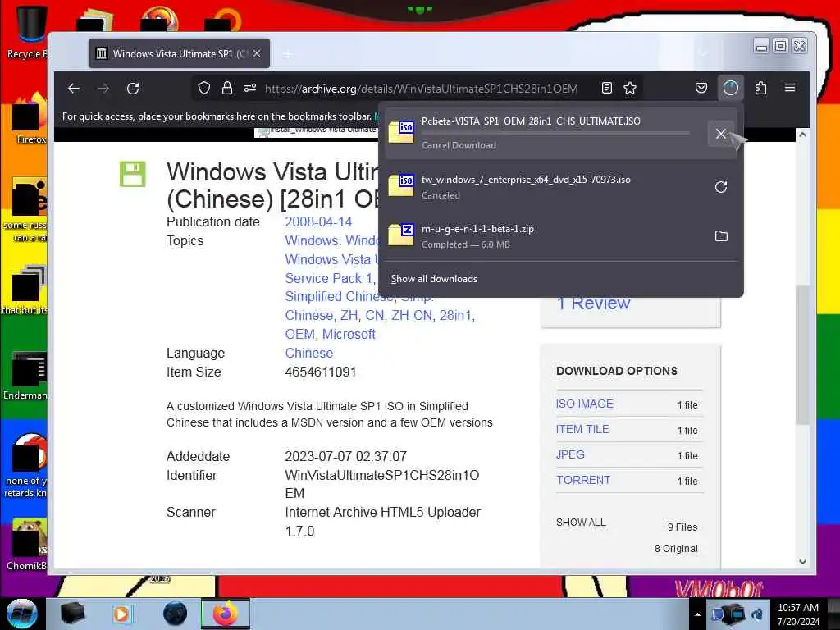Open the Windows Start orb
The width and height of the screenshot is (840, 630).
21,614
